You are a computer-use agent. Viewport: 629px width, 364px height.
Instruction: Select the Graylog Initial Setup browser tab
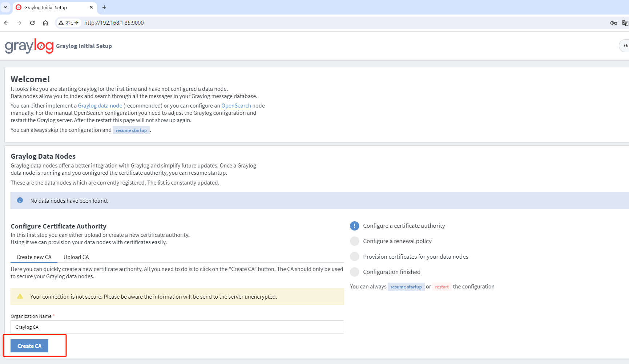pos(55,7)
